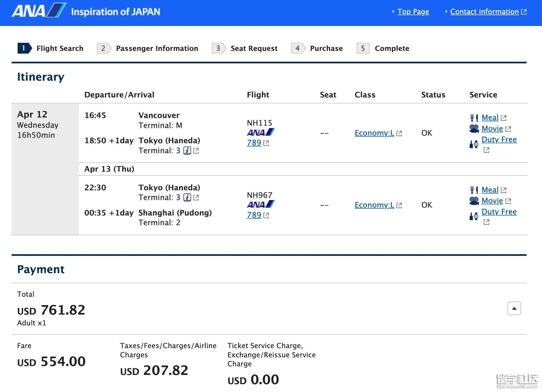Click flight number NH115
This screenshot has width=542, height=392.
pos(259,123)
